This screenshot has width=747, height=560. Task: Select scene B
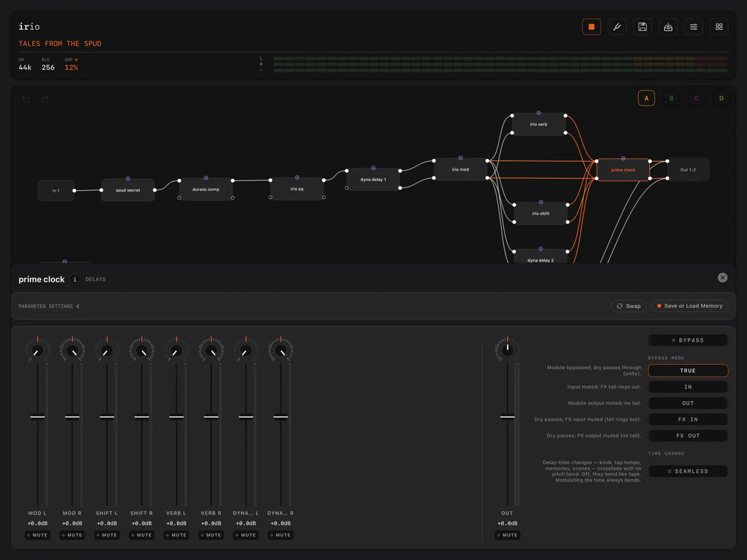(671, 98)
